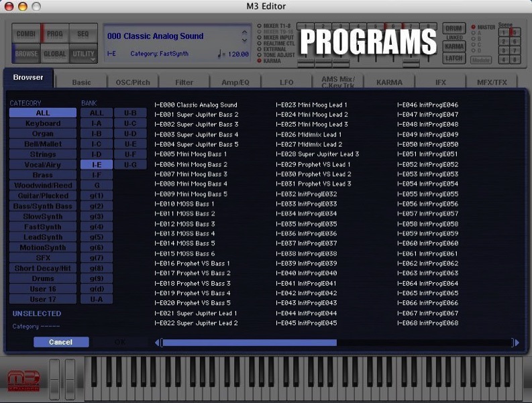The height and width of the screenshot is (403, 532).
Task: Filter by Keyboard category
Action: pos(43,123)
